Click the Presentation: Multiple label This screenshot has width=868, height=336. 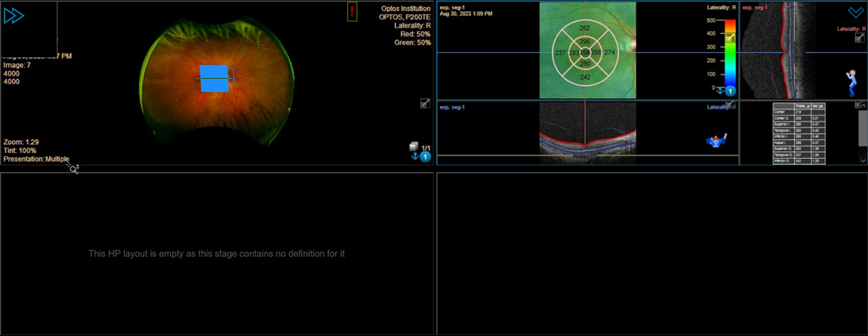(x=36, y=159)
